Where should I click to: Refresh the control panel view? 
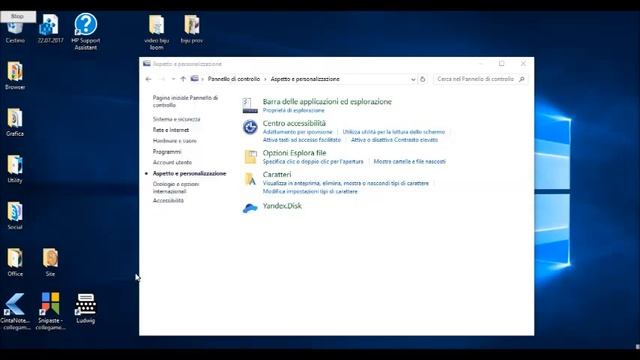(x=423, y=79)
